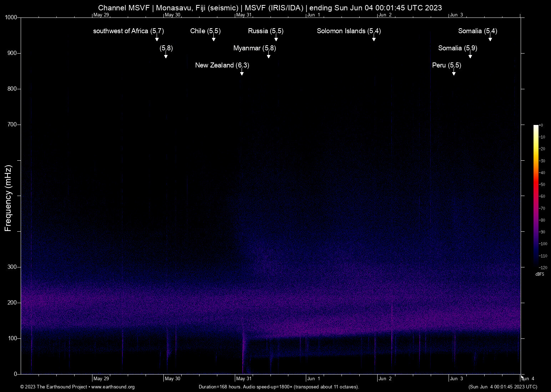The height and width of the screenshot is (392, 551).
Task: Select the Myanmar (5.8) annotation
Action: (254, 48)
